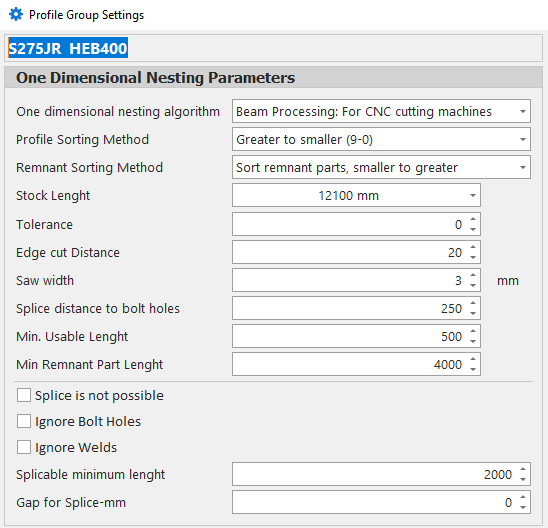Decrease the Edge cut Distance with down arrow
548x528 pixels.
click(473, 257)
